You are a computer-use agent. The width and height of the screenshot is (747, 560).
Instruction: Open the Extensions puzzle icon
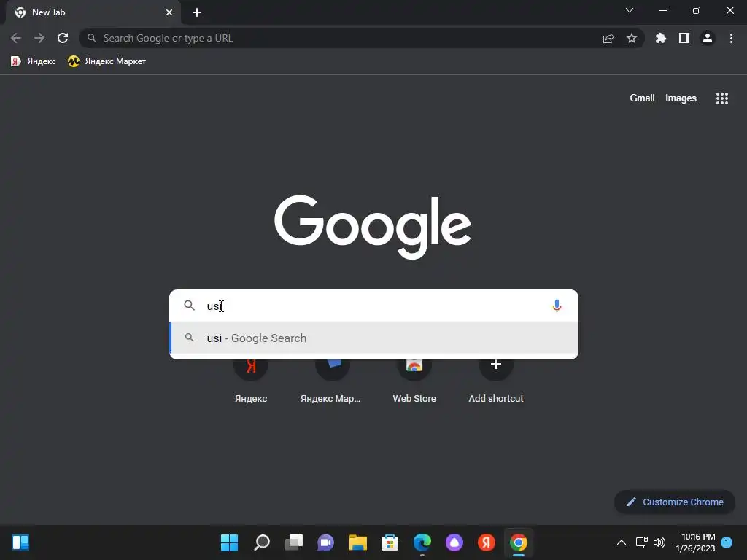[x=661, y=38]
